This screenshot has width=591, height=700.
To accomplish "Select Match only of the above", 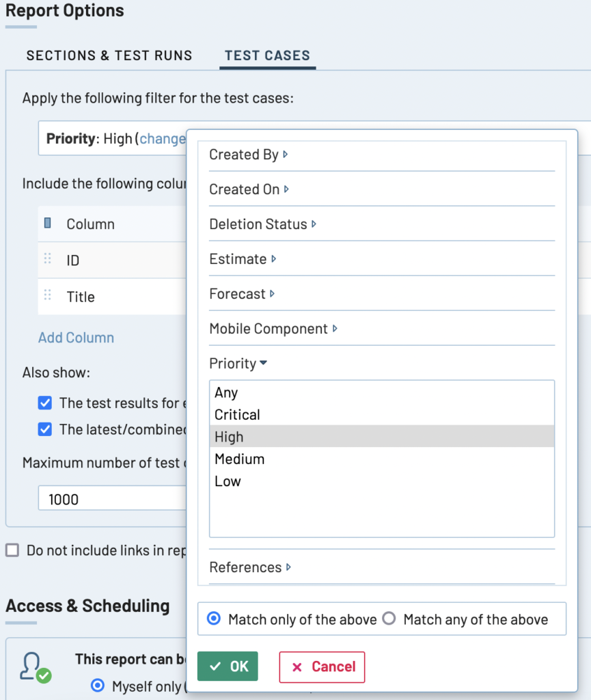I will 214,619.
